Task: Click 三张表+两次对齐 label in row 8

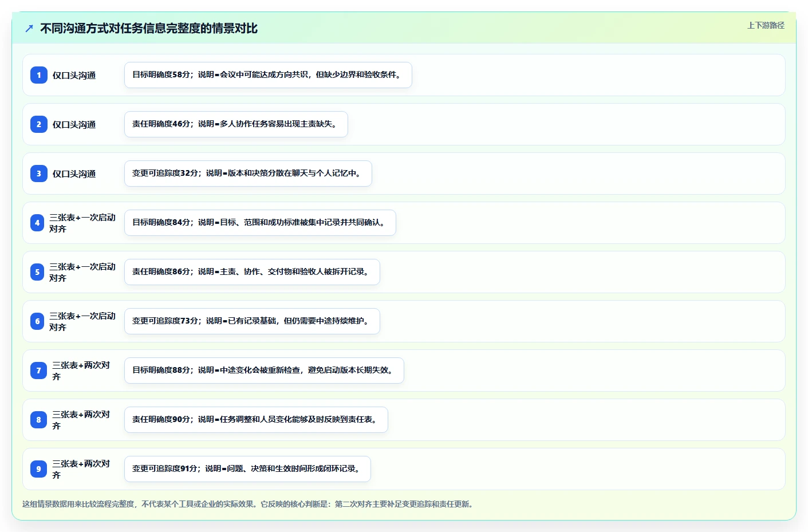Action: [81, 420]
